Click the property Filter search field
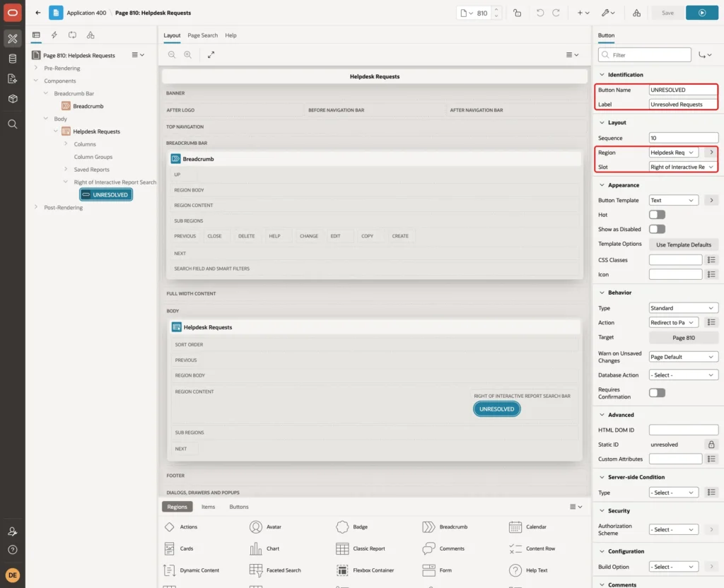The width and height of the screenshot is (724, 588). coord(645,55)
